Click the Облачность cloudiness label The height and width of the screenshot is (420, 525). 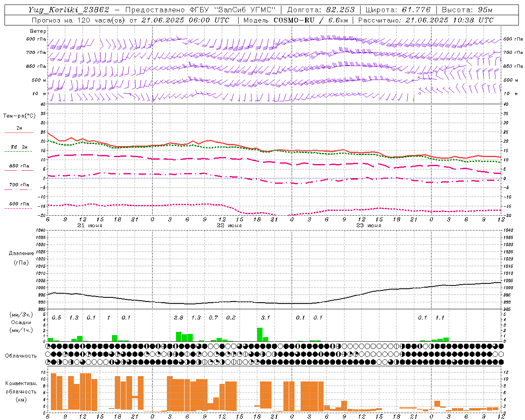(21, 356)
